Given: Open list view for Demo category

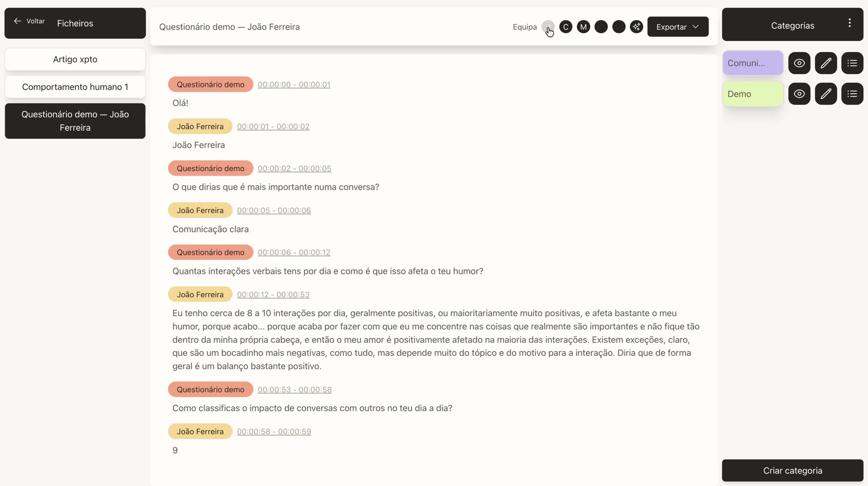Looking at the screenshot, I should 852,94.
